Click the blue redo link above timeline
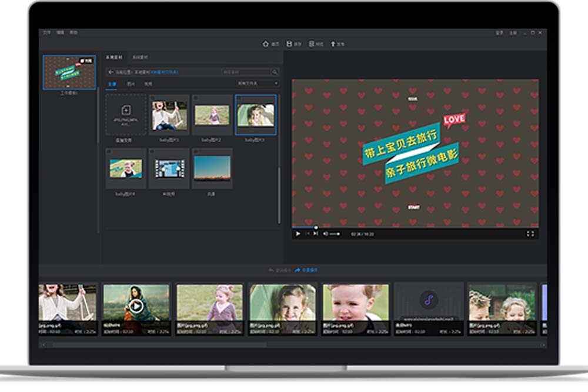Viewport: 588px width, 392px height. pos(306,270)
